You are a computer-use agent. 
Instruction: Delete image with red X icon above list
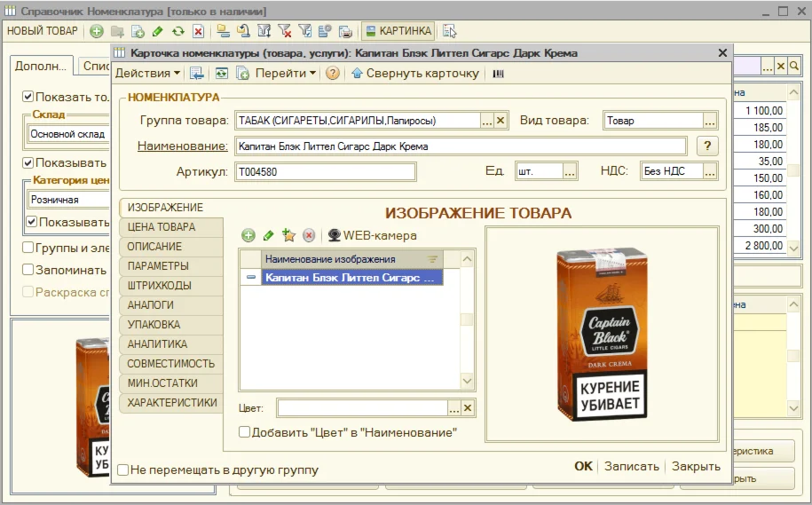[x=309, y=235]
